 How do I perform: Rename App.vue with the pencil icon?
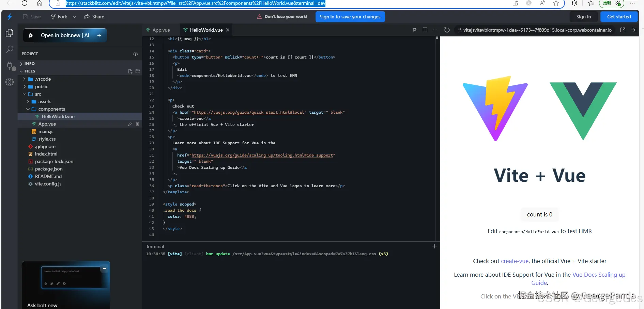coord(130,124)
